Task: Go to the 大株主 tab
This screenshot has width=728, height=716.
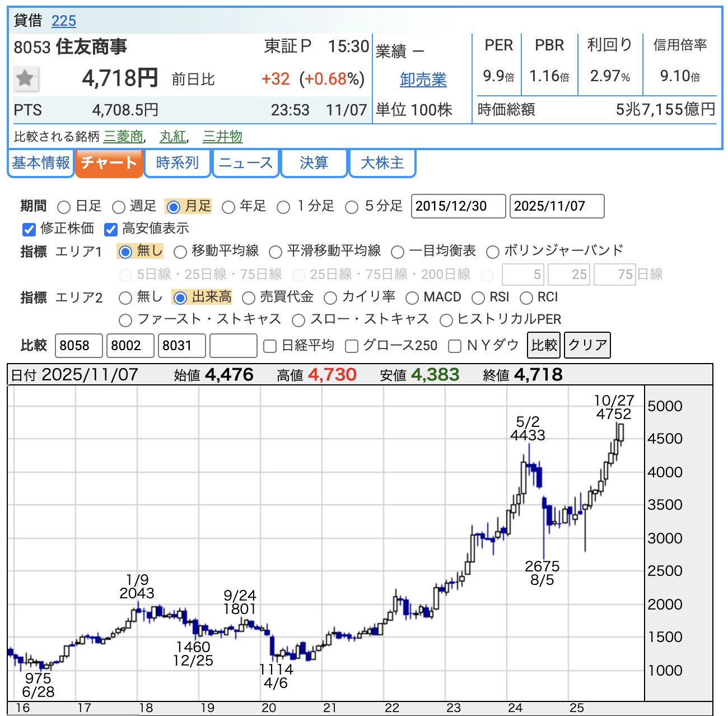Action: (x=382, y=163)
